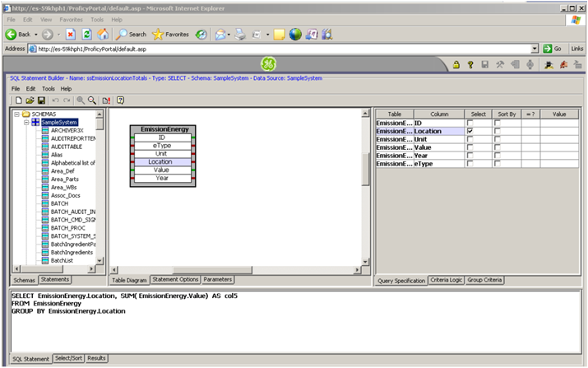Click the hand writing icon in portal header

click(x=563, y=65)
